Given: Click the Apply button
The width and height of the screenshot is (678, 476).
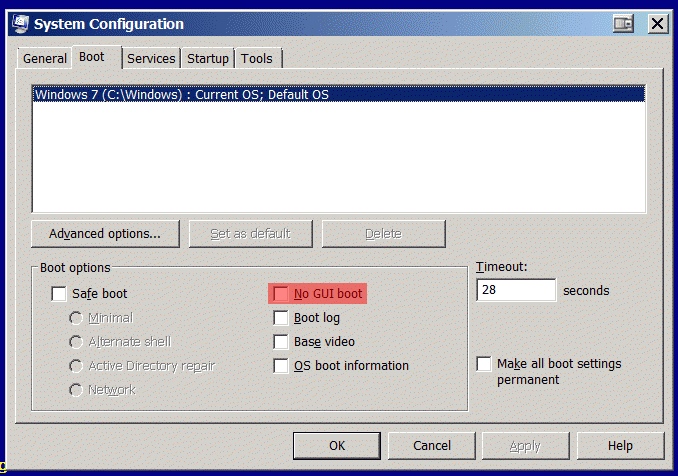Looking at the screenshot, I should coord(525,446).
